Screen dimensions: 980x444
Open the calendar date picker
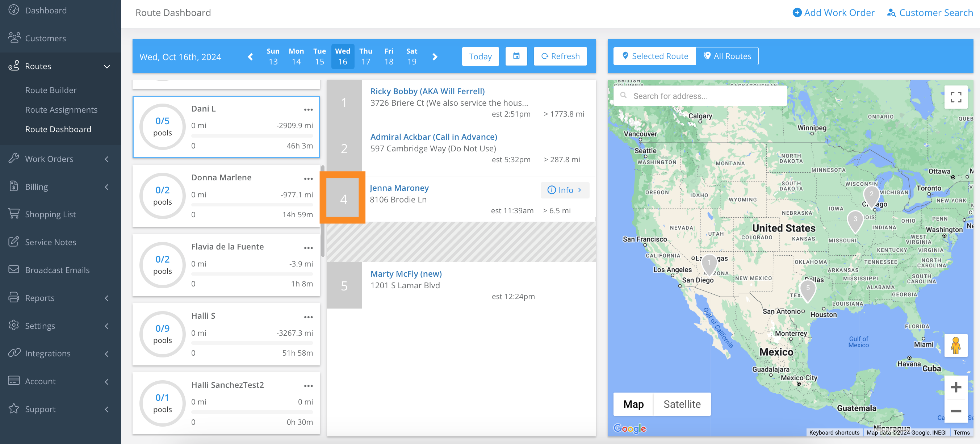coord(516,56)
